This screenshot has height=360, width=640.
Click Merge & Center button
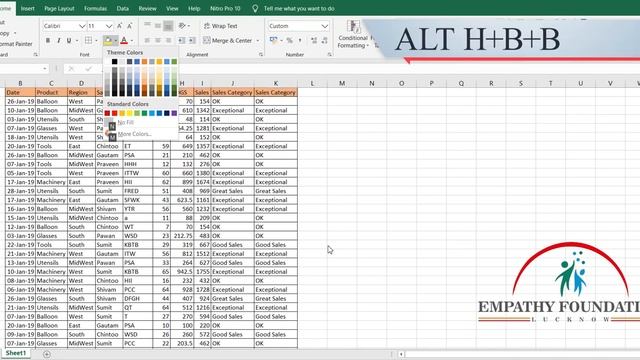coord(228,40)
